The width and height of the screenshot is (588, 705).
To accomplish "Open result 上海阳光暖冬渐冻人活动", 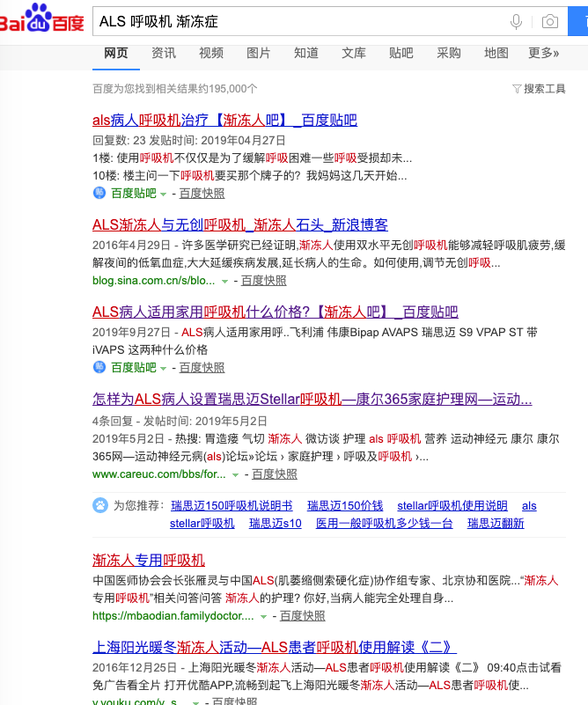I will point(275,648).
